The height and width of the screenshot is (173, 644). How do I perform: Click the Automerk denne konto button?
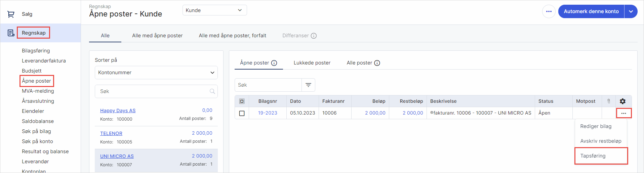[591, 11]
